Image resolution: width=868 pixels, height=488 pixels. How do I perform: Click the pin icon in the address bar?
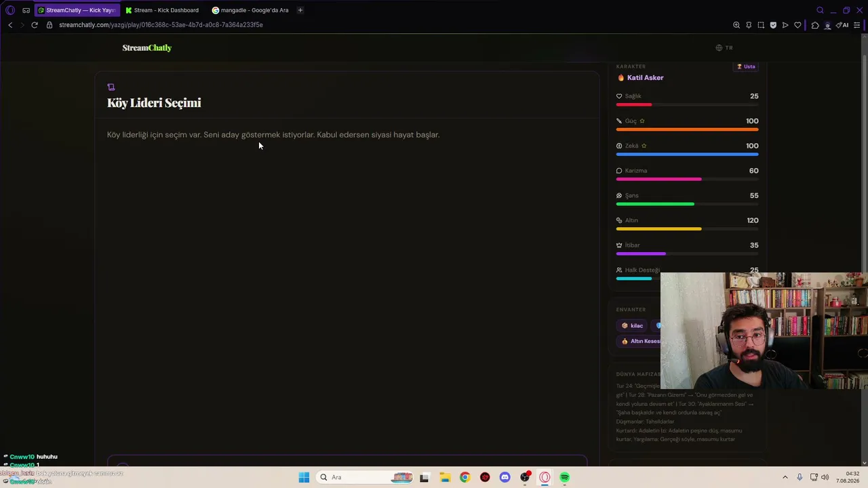[x=749, y=25]
